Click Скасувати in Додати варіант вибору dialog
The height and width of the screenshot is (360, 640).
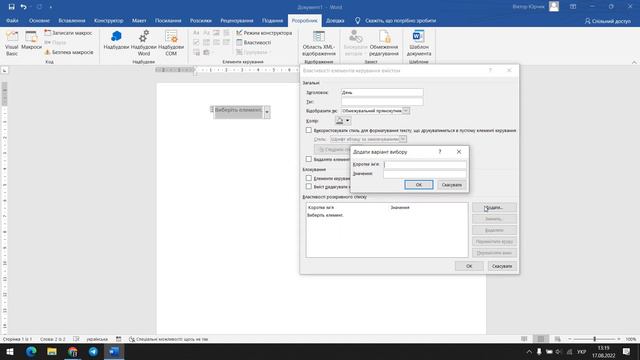pyautogui.click(x=452, y=185)
